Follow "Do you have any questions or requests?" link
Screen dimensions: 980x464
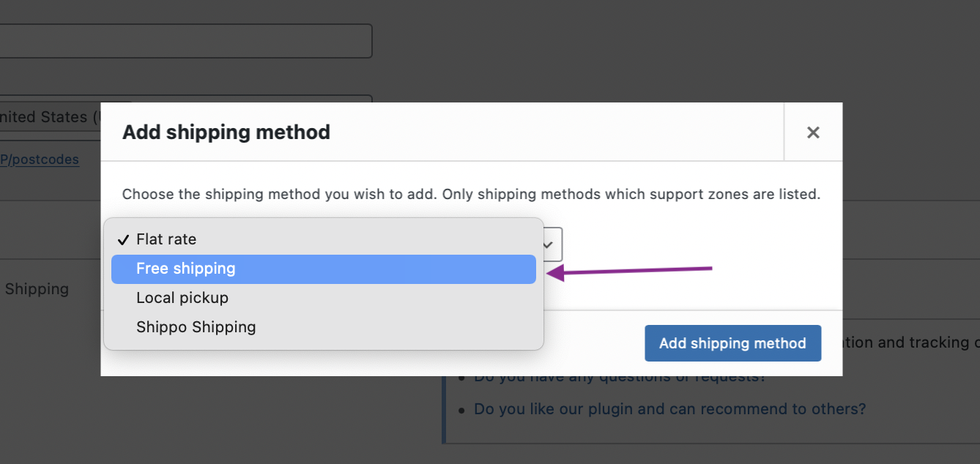tap(620, 375)
